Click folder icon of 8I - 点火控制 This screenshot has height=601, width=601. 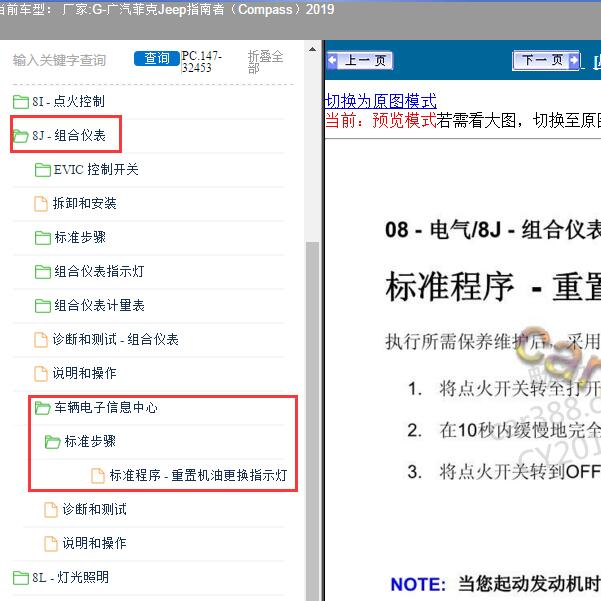(x=20, y=102)
